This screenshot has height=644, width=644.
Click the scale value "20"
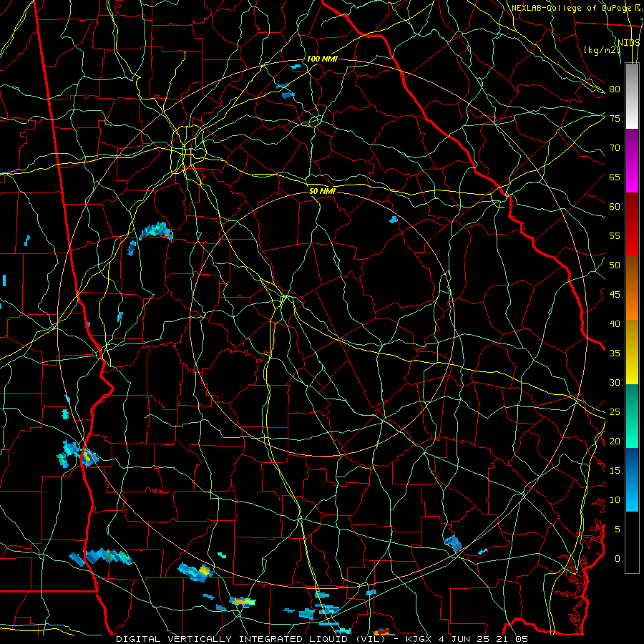(x=615, y=441)
